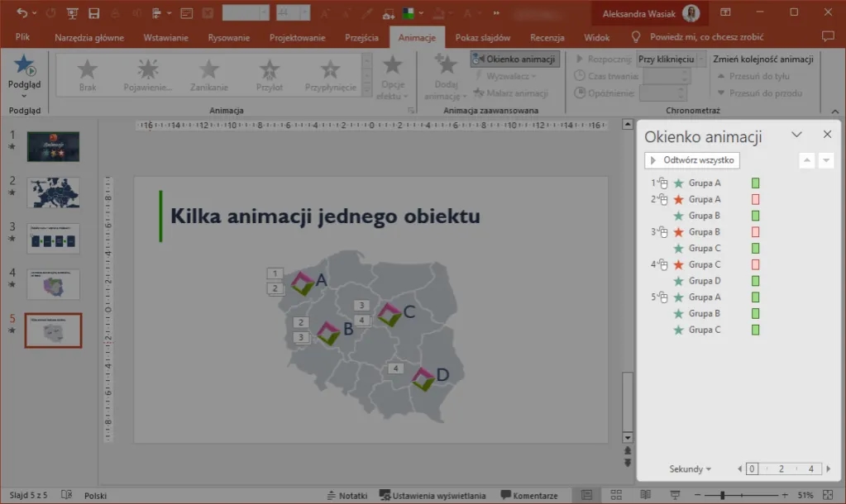
Task: Open the Wstawianie ribbon tab
Action: click(x=165, y=38)
